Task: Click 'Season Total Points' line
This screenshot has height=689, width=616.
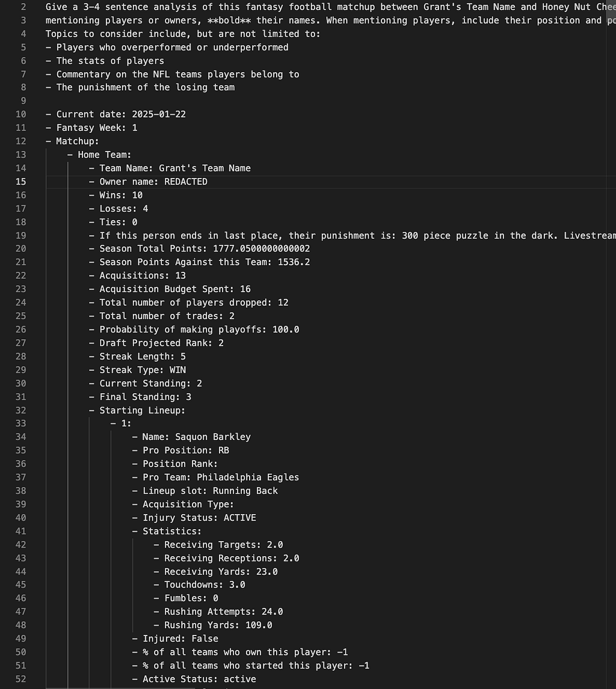Action: point(200,249)
